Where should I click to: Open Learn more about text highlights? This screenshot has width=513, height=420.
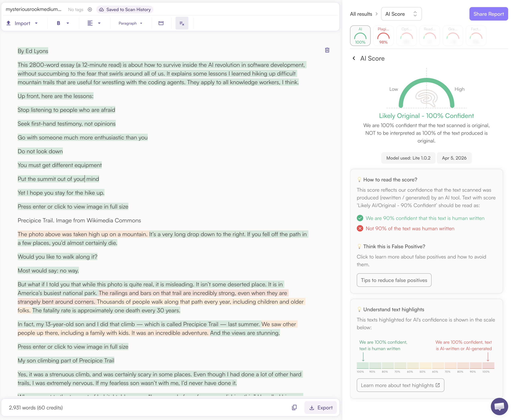(x=400, y=385)
